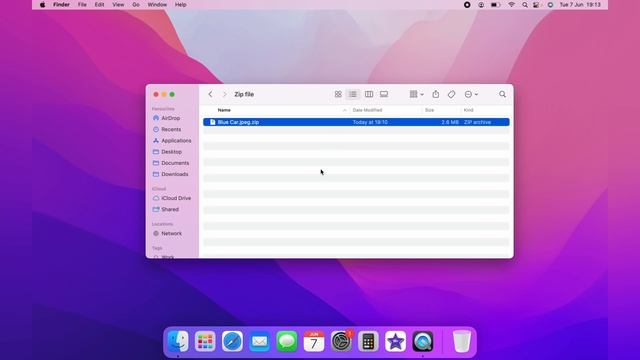The height and width of the screenshot is (360, 640).
Task: Click the Share toolbar icon
Action: pos(436,94)
